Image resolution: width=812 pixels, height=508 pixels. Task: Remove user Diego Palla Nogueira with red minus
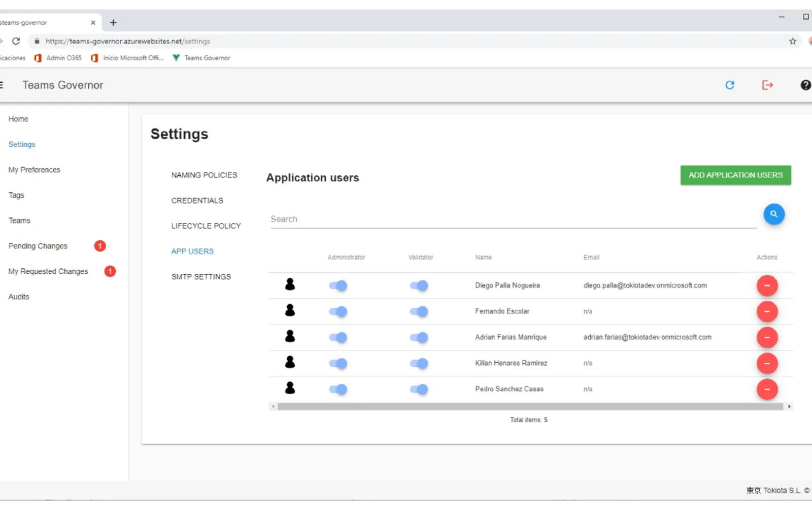[x=767, y=285]
